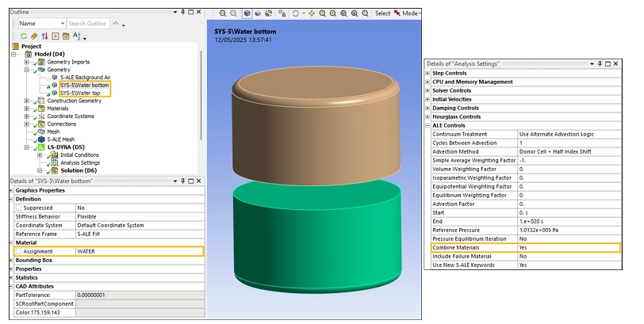Open the Name filter dropdown in Outline

click(x=61, y=24)
